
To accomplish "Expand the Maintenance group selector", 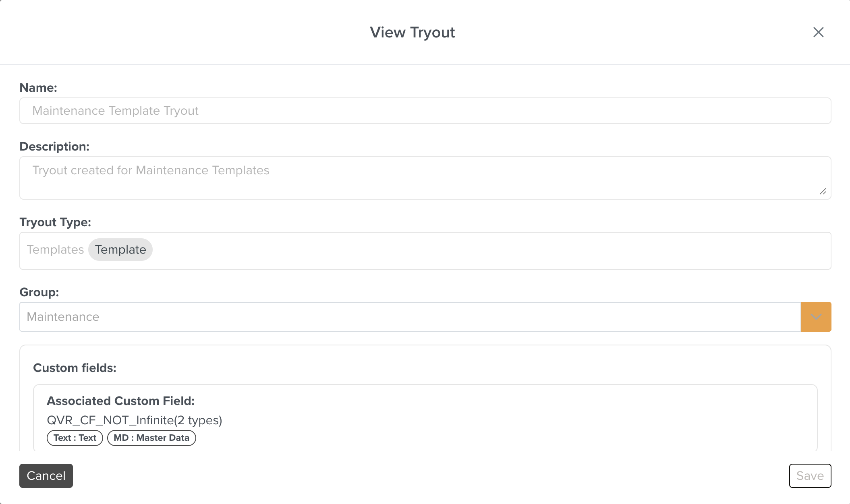I will pyautogui.click(x=816, y=317).
